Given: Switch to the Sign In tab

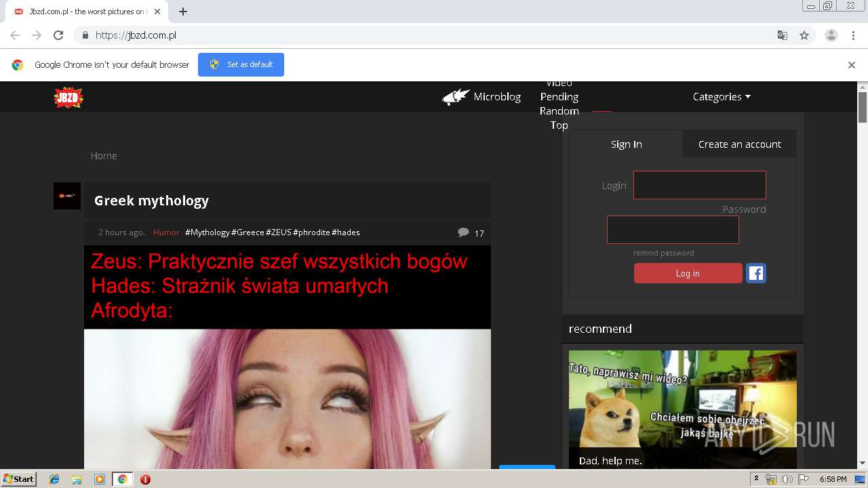Looking at the screenshot, I should tap(626, 144).
